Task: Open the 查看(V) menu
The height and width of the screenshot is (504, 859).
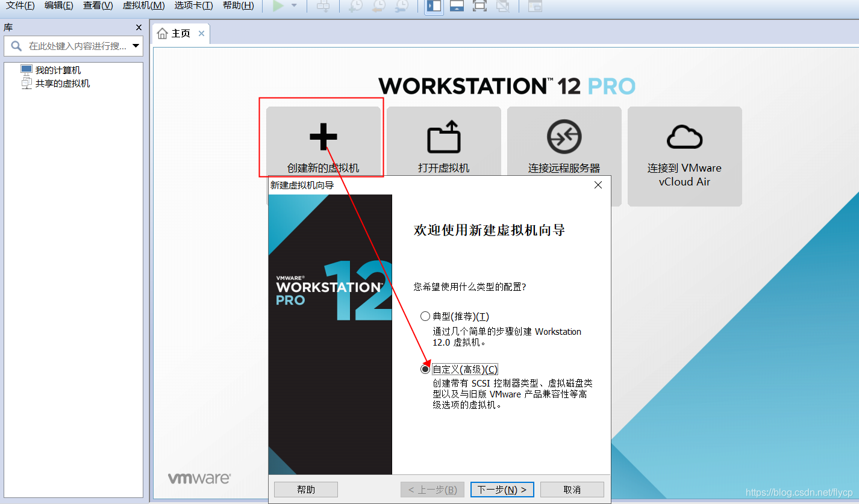Action: tap(98, 5)
